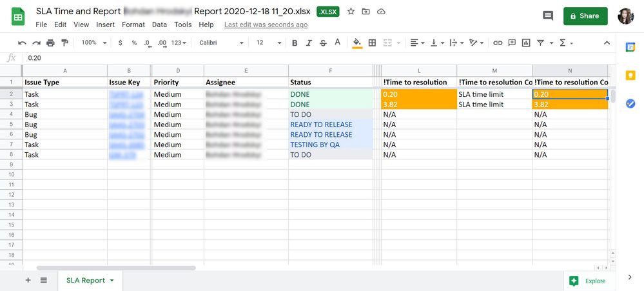Show side panel chevron
Screen dimensions: 644x291
630,277
